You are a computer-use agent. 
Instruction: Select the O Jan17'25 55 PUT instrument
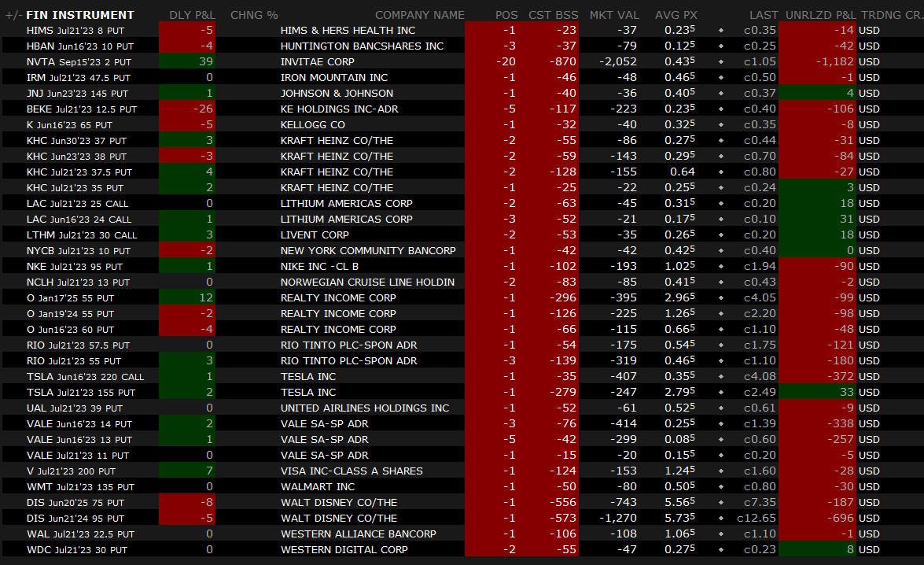(x=71, y=297)
